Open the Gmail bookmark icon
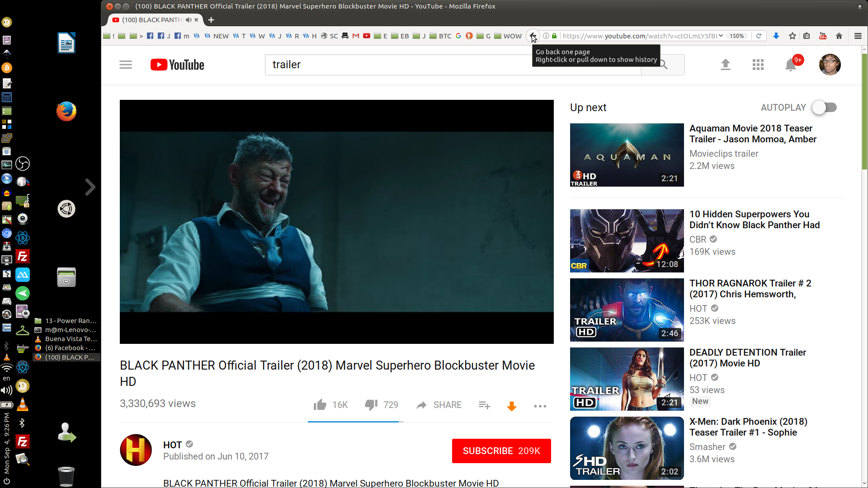The width and height of the screenshot is (868, 488). (x=356, y=36)
